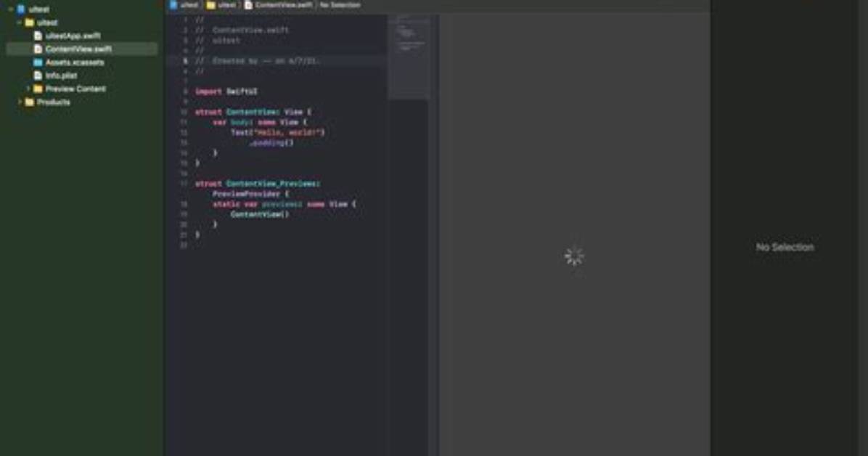Click the yellow folder icon in the jump bar
The height and width of the screenshot is (456, 868).
pos(211,5)
